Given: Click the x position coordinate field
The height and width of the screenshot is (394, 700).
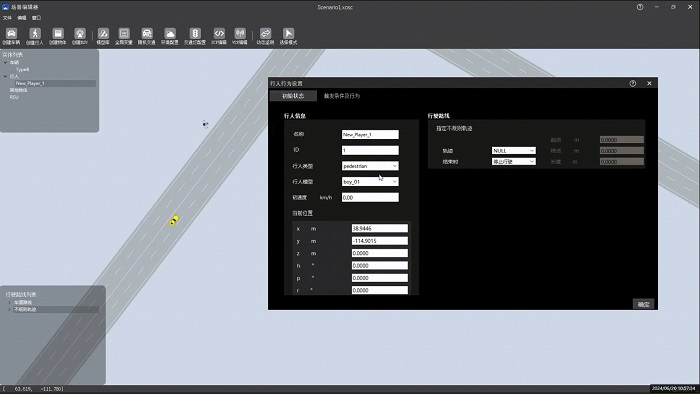Looking at the screenshot, I should click(x=379, y=228).
